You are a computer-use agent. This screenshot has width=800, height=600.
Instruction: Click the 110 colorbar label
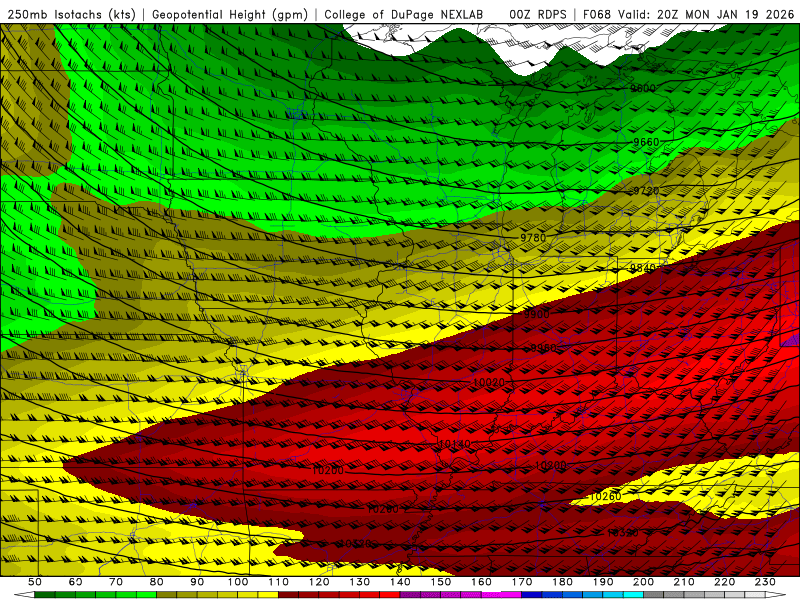coord(279,582)
